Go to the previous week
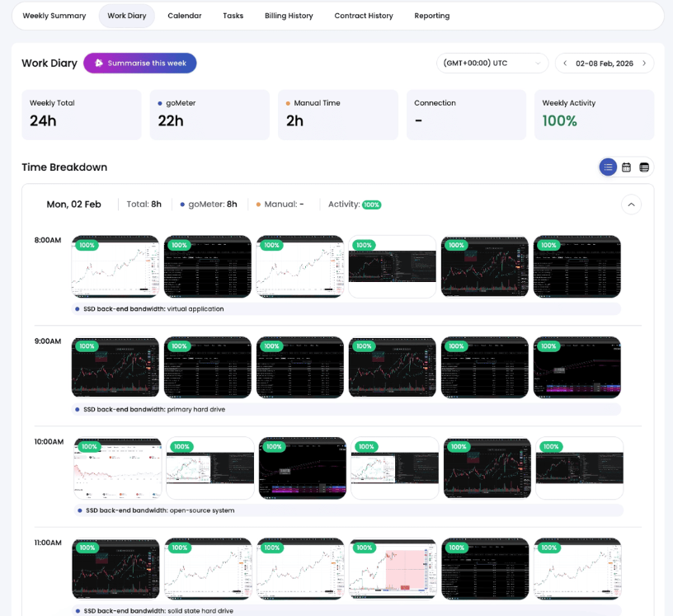This screenshot has height=616, width=673. click(565, 63)
